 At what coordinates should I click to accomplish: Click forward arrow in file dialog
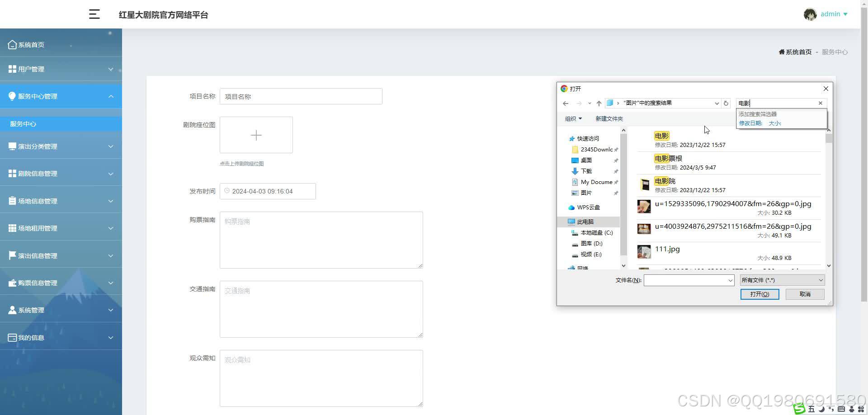(579, 104)
